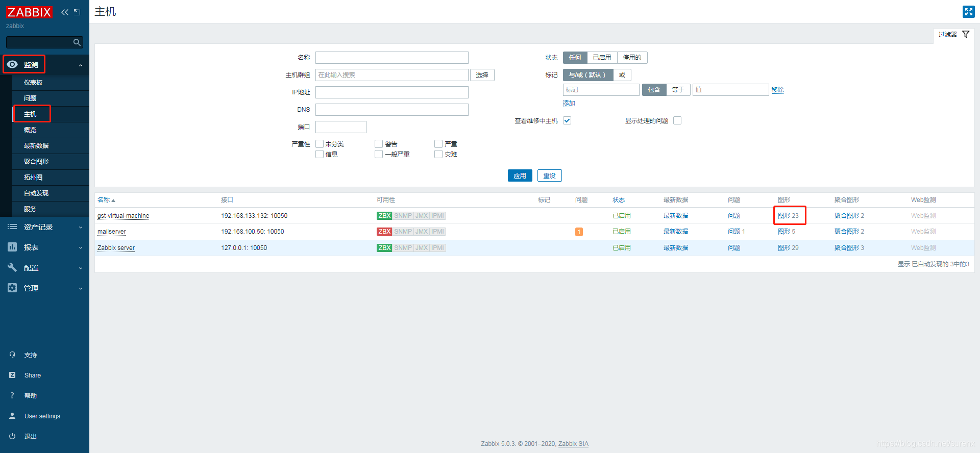Click the Configuration wrench icon
The width and height of the screenshot is (980, 453).
point(12,267)
